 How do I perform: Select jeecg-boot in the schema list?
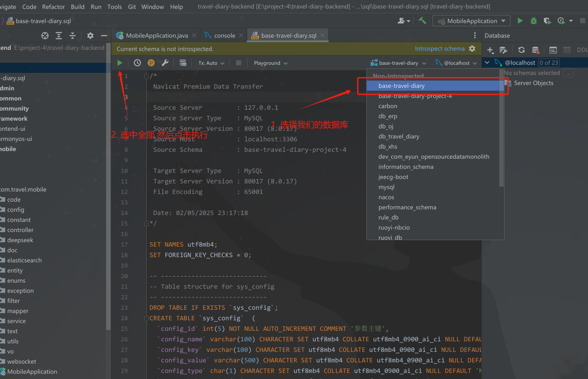(433, 177)
